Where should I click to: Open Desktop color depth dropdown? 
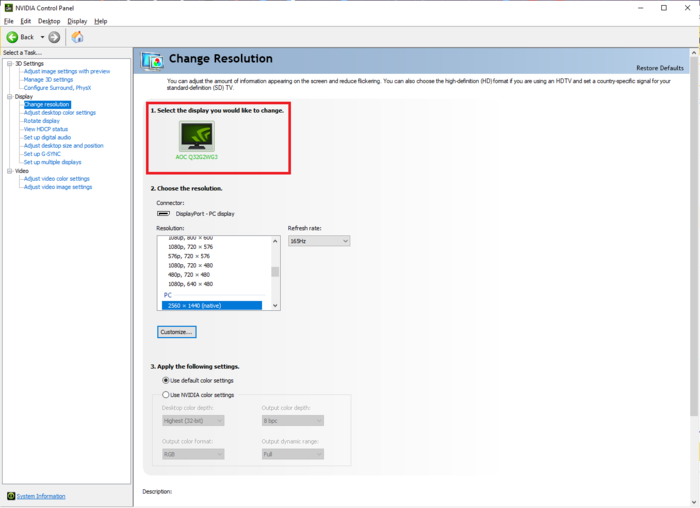click(x=193, y=421)
